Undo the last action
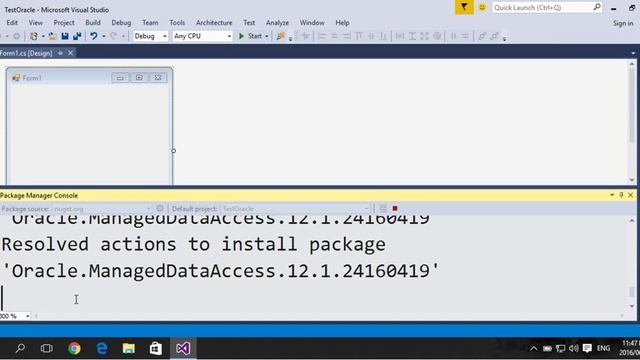The image size is (640, 360). coord(93,36)
